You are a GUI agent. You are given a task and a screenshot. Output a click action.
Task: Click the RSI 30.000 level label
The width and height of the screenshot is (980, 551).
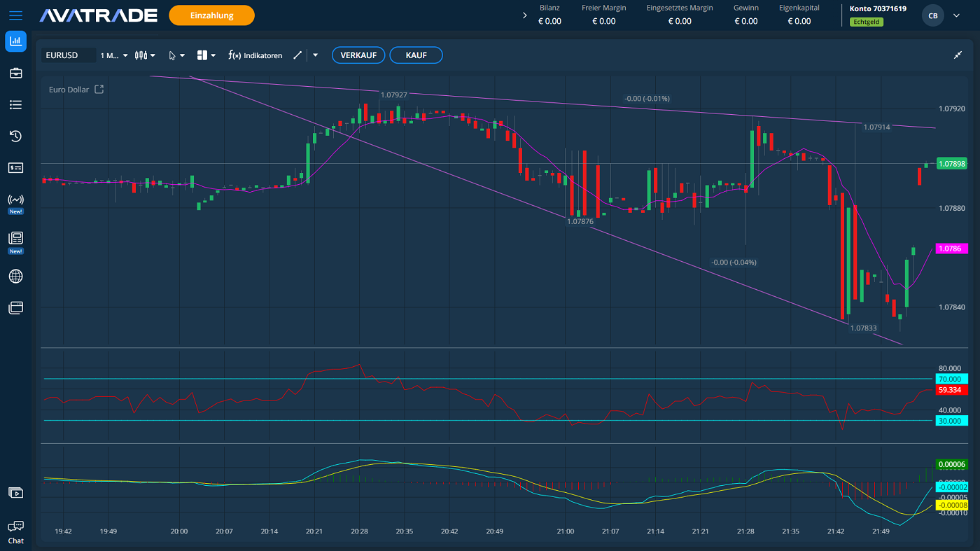(x=951, y=421)
